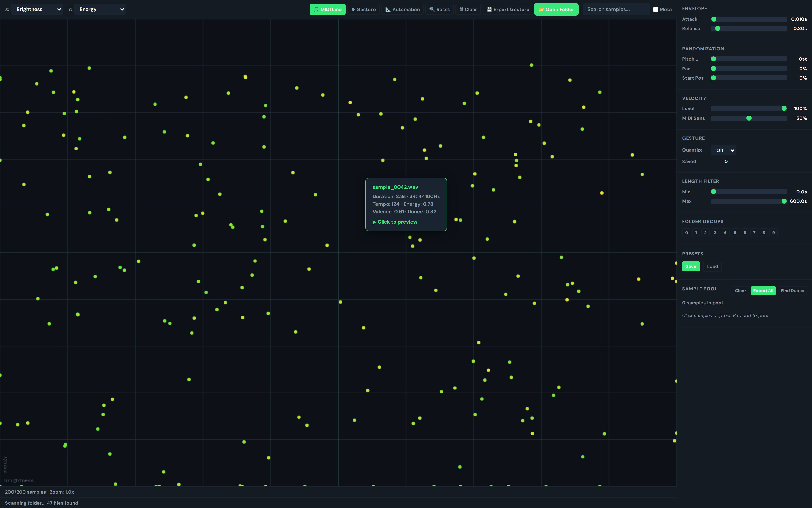The width and height of the screenshot is (812, 508).
Task: Click the '600.0s' Max length value
Action: (x=798, y=201)
